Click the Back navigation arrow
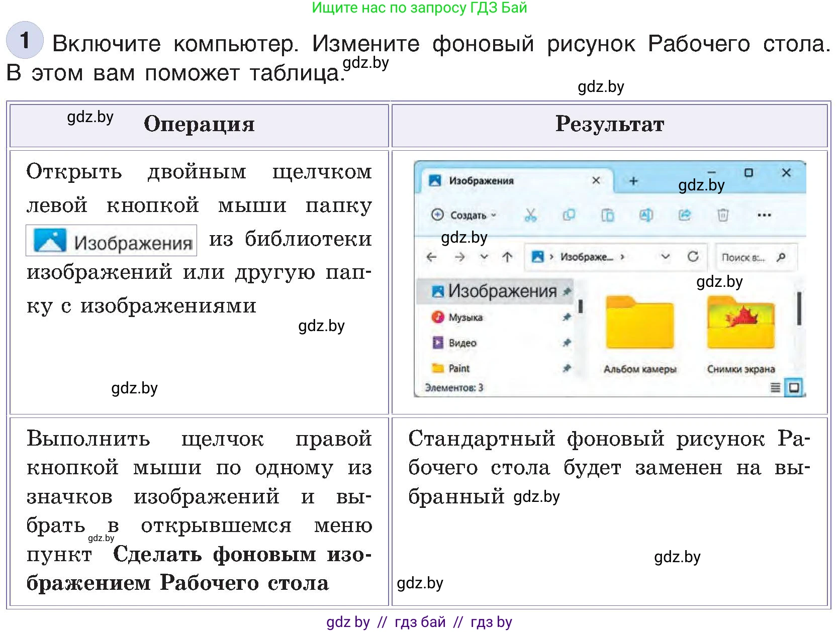840x632 pixels. coord(432,257)
